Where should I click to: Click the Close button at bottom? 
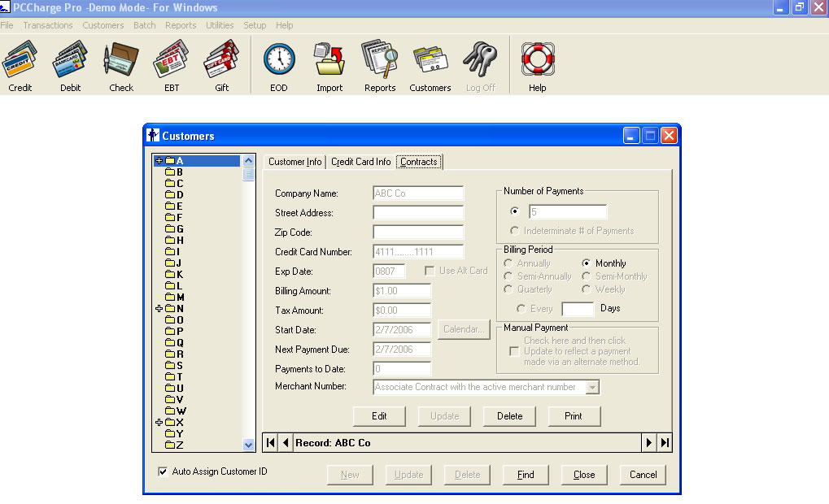(x=583, y=475)
